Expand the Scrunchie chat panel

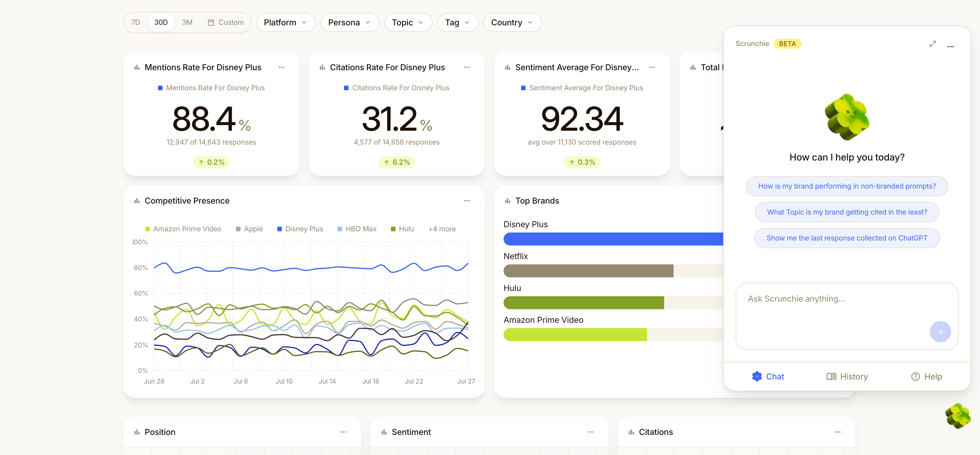[x=932, y=44]
